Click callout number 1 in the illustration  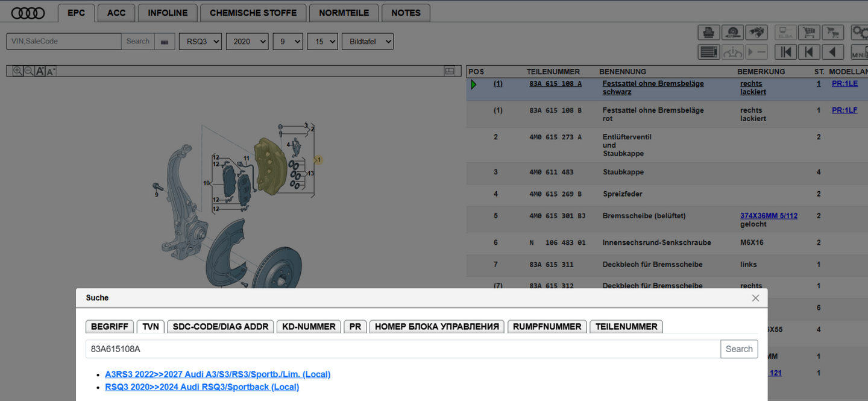tap(319, 160)
